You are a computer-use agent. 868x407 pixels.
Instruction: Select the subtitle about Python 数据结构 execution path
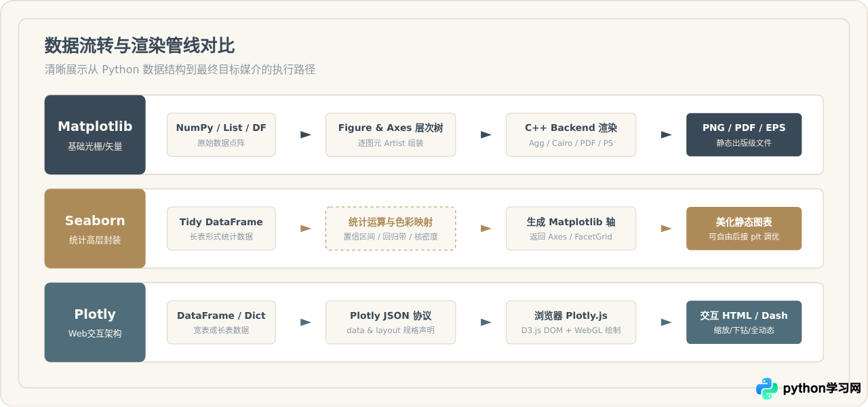(x=180, y=70)
